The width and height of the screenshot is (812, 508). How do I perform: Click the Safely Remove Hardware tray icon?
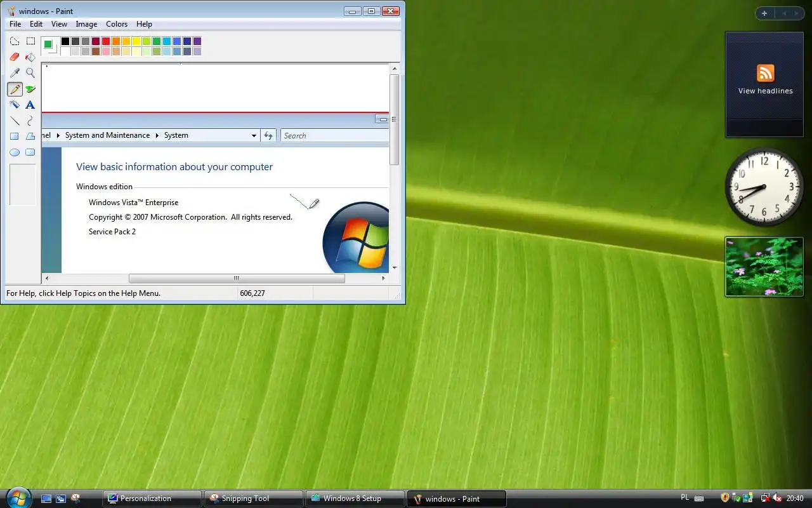click(x=737, y=498)
